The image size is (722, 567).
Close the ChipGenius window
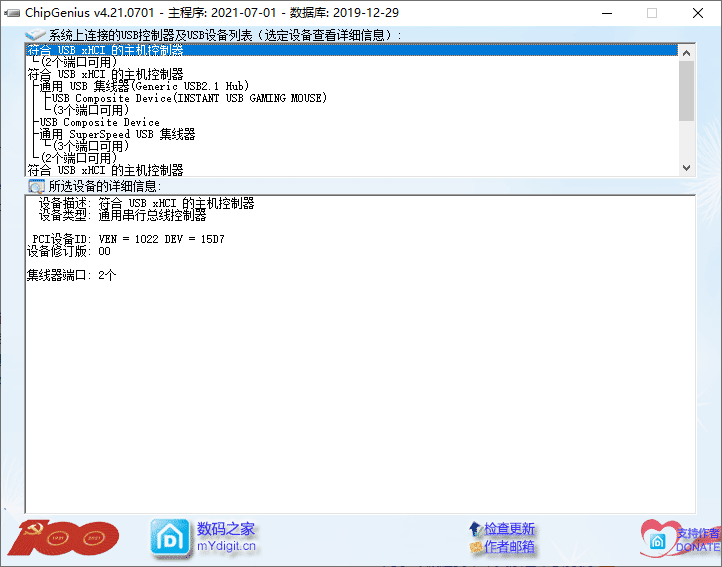point(698,13)
